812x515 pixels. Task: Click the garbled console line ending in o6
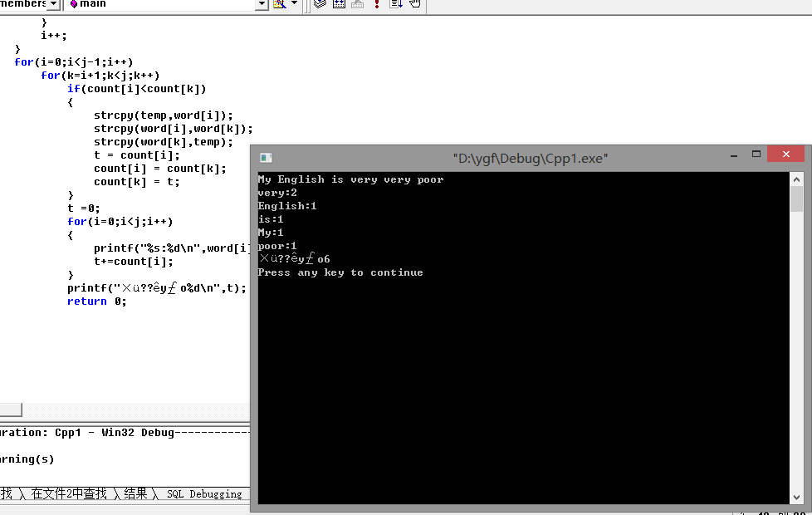(294, 258)
